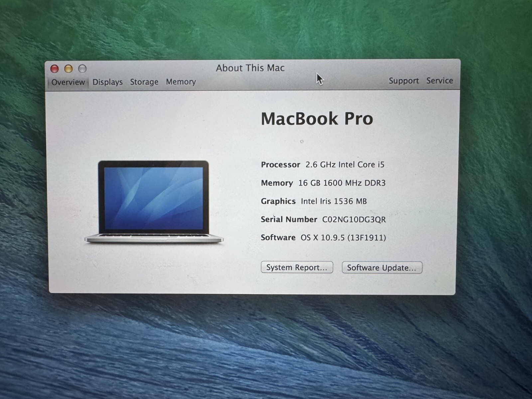This screenshot has width=532, height=399.
Task: Click the Serial Number label
Action: pos(289,219)
